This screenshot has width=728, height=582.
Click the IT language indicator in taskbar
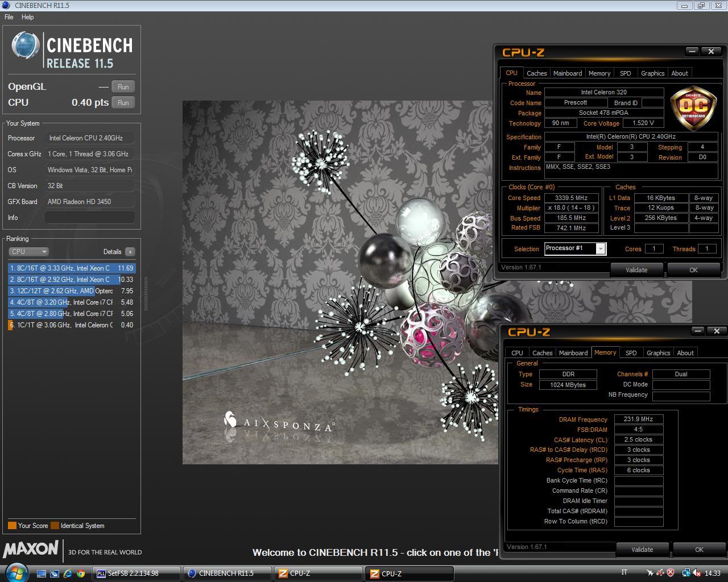click(x=624, y=573)
